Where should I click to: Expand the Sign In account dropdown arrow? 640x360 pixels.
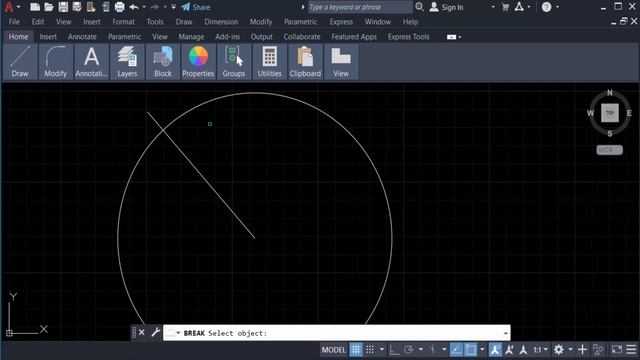pos(493,7)
